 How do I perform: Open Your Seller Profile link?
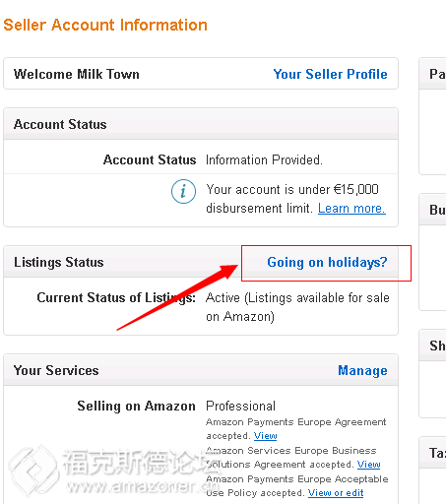point(330,74)
